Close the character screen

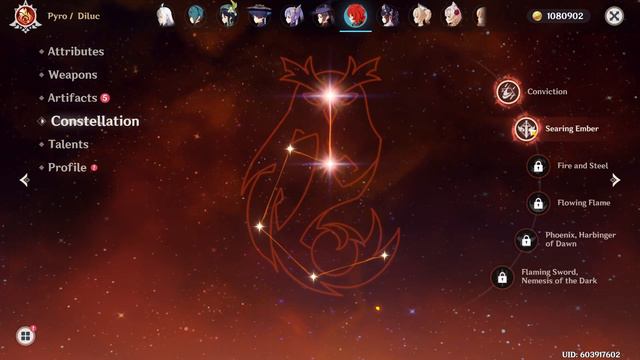pyautogui.click(x=614, y=16)
